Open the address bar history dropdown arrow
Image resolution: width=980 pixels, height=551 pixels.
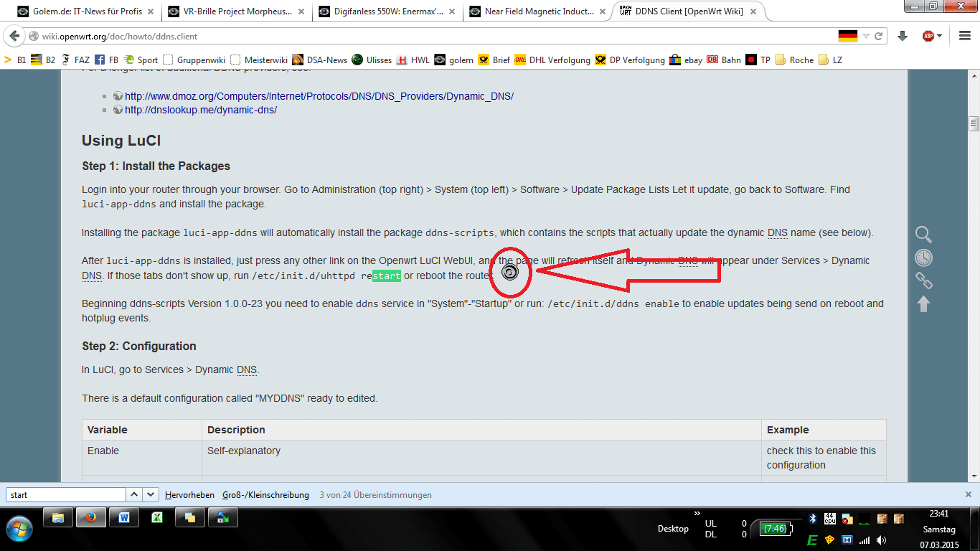click(866, 36)
